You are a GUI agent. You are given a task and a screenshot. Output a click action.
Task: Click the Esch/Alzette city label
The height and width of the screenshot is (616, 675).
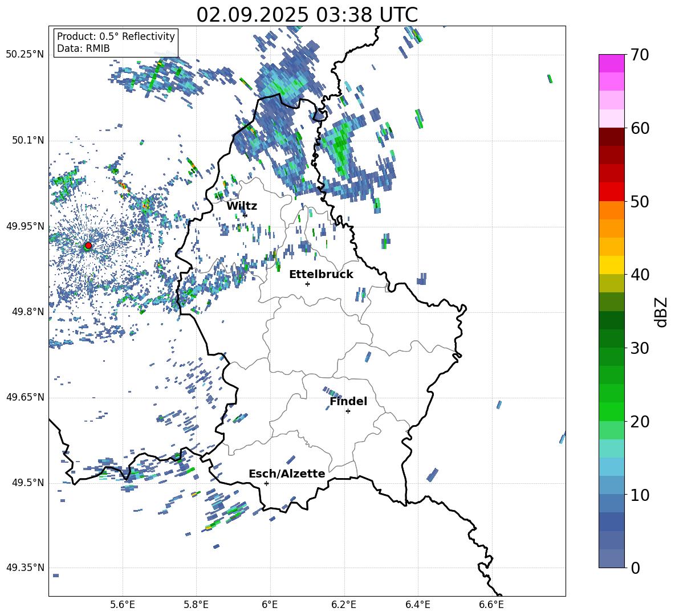coord(287,474)
